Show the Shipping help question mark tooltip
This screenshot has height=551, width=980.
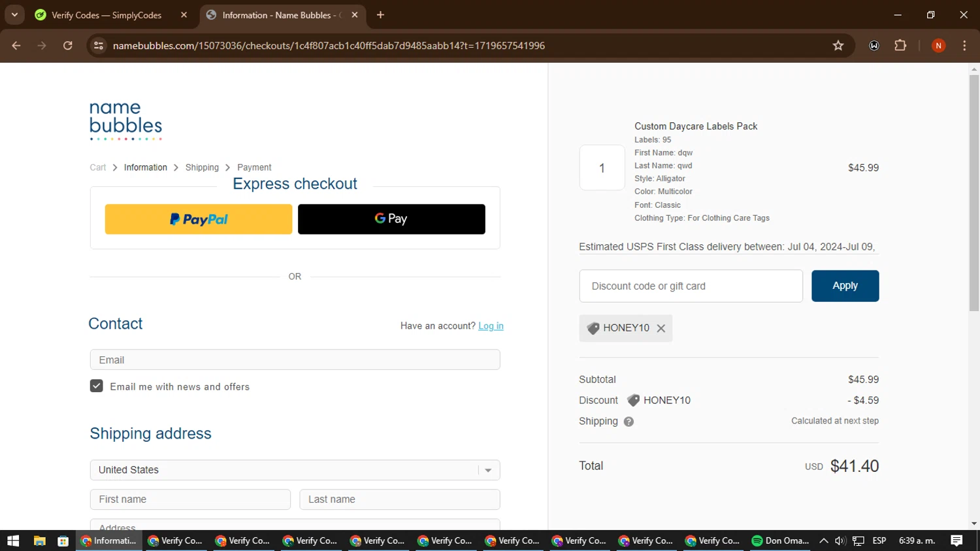point(629,422)
